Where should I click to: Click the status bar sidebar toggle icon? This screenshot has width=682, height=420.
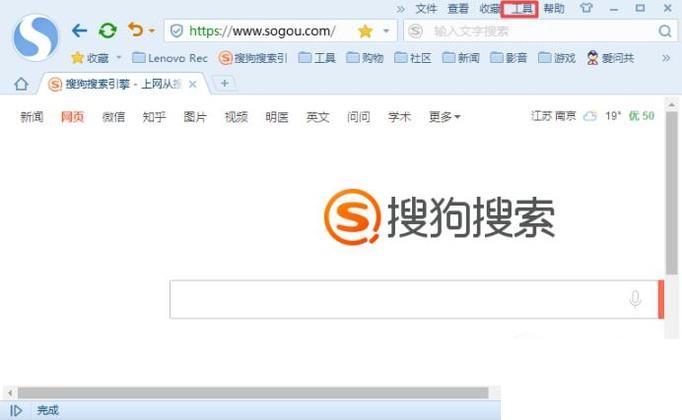(x=16, y=410)
